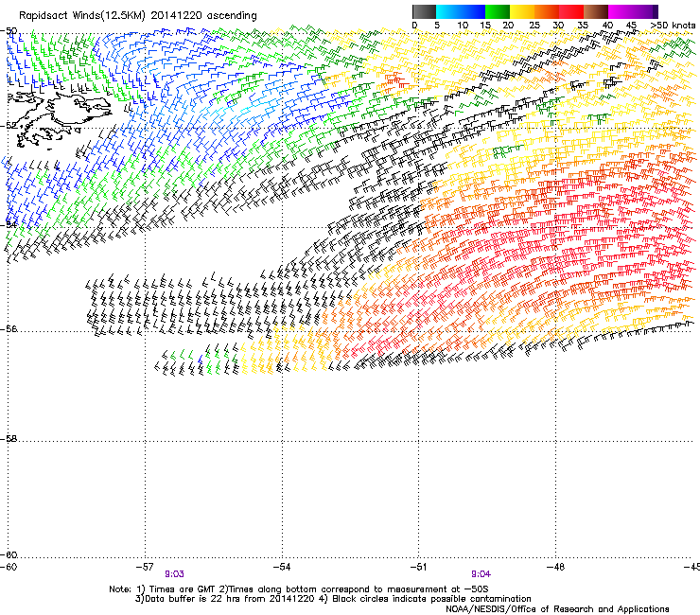Click the '>50 knots' legend label
This screenshot has height=615, width=700.
pyautogui.click(x=673, y=26)
